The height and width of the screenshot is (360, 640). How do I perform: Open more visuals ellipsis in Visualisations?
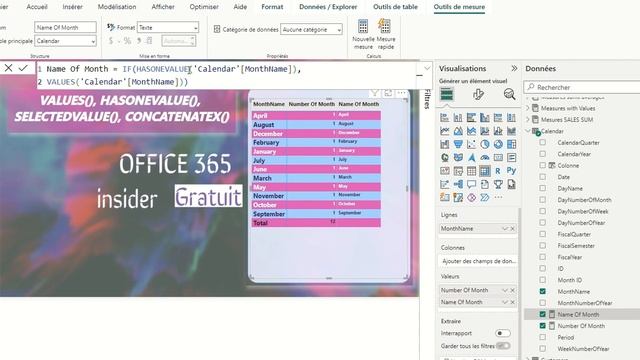(498, 198)
